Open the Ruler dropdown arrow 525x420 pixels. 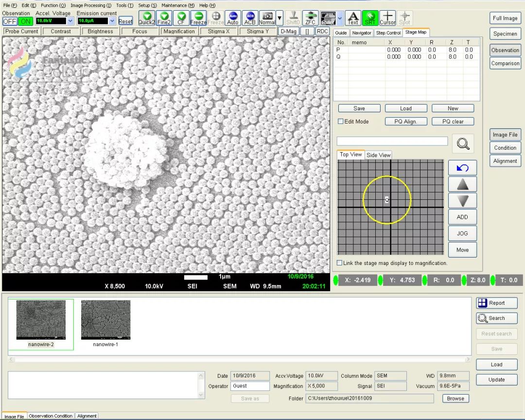[340, 18]
